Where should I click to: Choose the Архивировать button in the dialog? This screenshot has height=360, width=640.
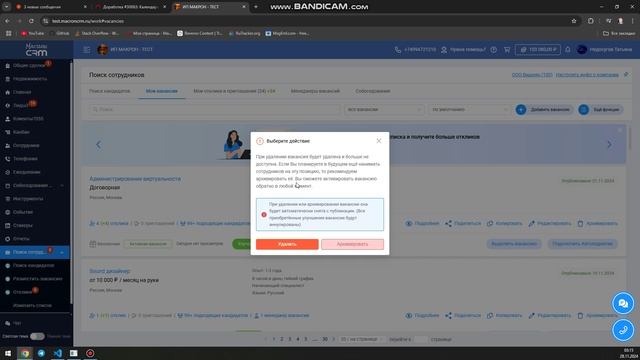(352, 244)
